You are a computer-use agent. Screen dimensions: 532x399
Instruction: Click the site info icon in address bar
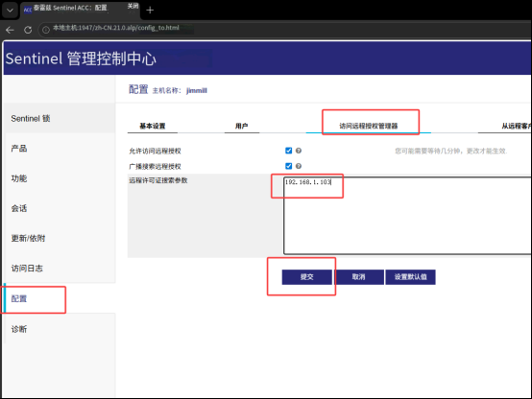coord(46,30)
